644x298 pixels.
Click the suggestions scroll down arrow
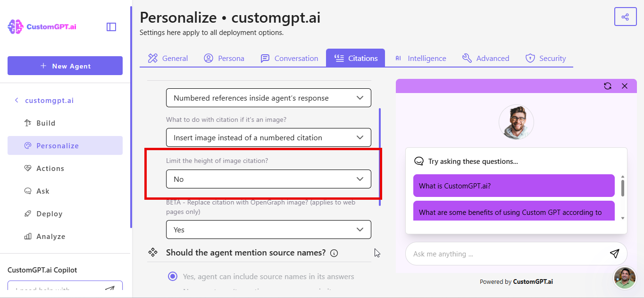[623, 218]
